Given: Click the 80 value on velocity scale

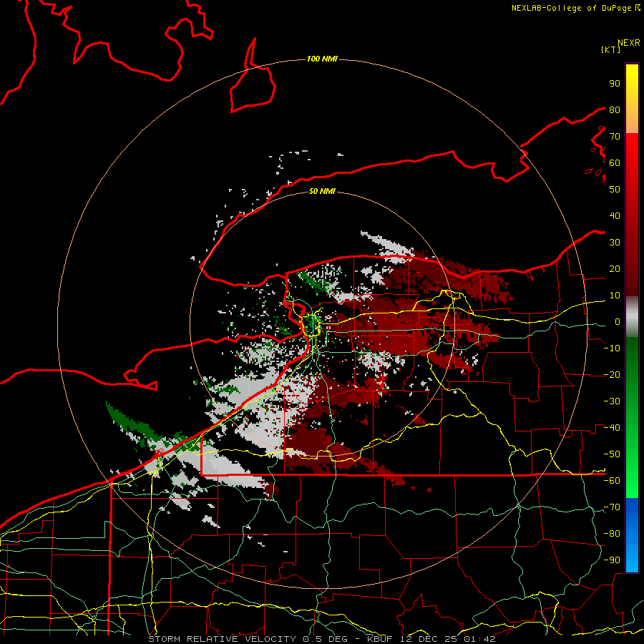Looking at the screenshot, I should click(x=615, y=109).
